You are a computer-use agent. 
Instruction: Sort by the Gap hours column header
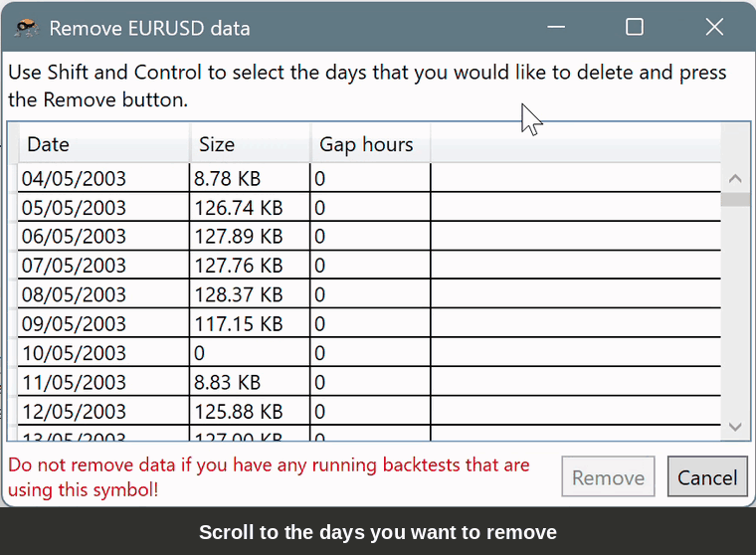370,144
